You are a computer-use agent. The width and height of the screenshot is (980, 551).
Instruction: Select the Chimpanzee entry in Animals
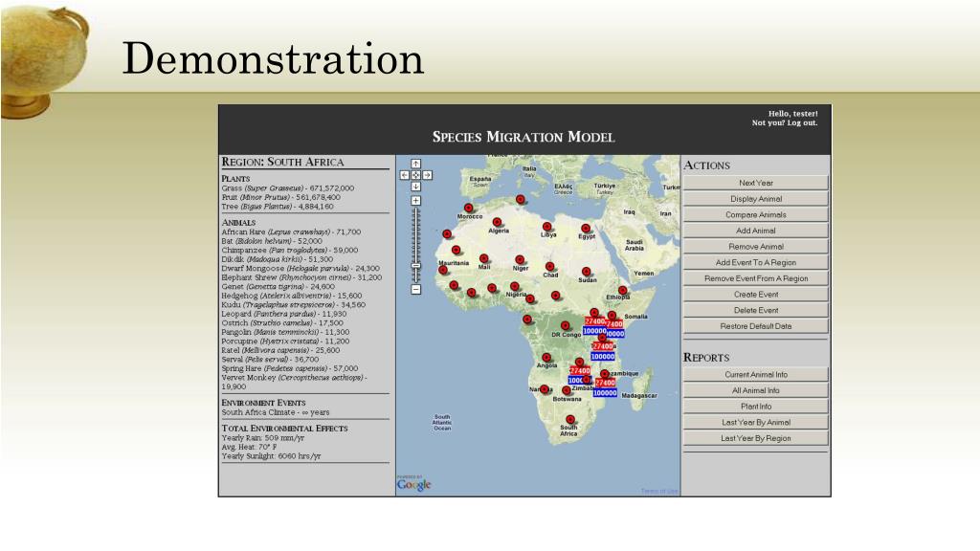pyautogui.click(x=289, y=250)
